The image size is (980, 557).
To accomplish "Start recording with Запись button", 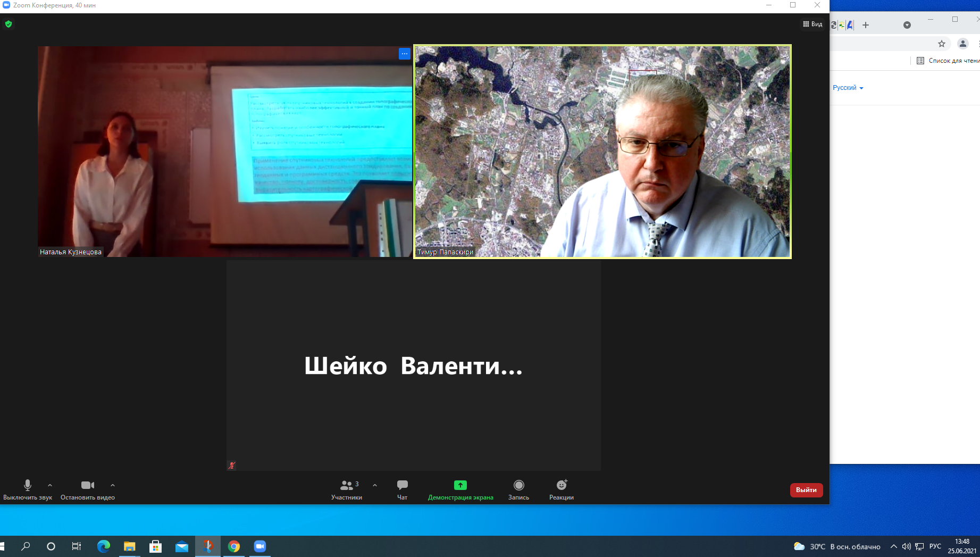I will coord(518,490).
